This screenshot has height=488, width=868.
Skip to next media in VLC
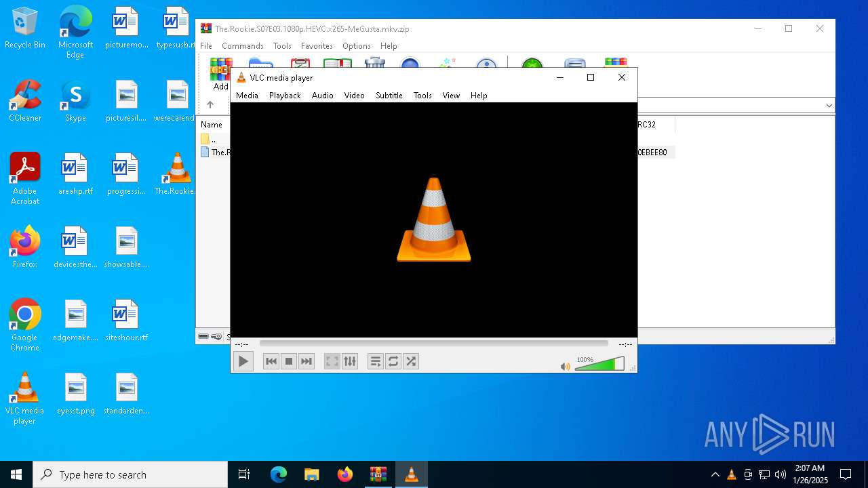[x=307, y=361]
